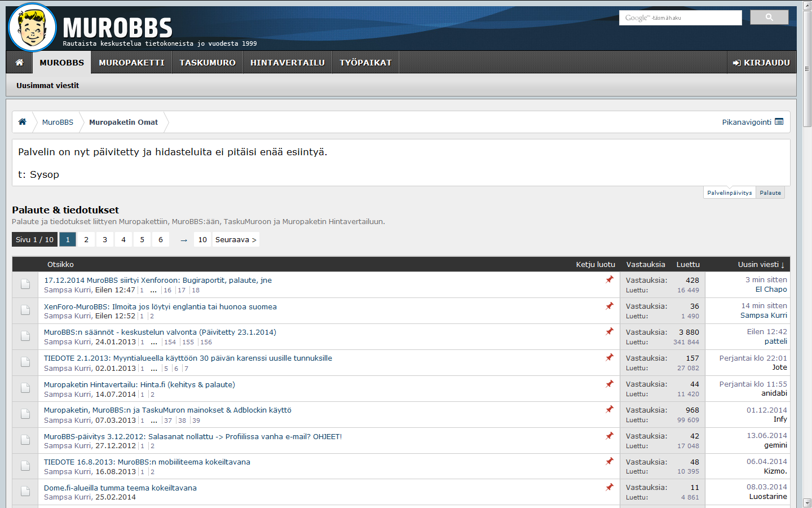Screen dimensions: 812x508
Task: Click the scrollbar down arrow
Action: (x=807, y=503)
